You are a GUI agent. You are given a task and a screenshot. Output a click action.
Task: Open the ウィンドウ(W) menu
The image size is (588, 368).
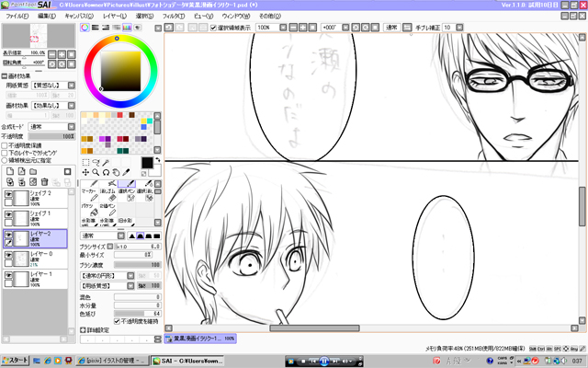(x=236, y=17)
